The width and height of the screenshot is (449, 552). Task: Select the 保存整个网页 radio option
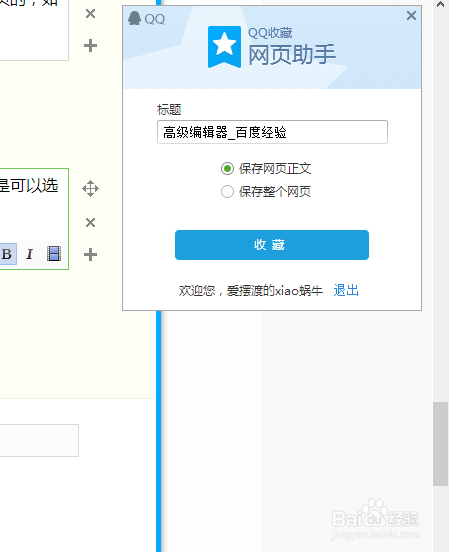click(x=227, y=192)
